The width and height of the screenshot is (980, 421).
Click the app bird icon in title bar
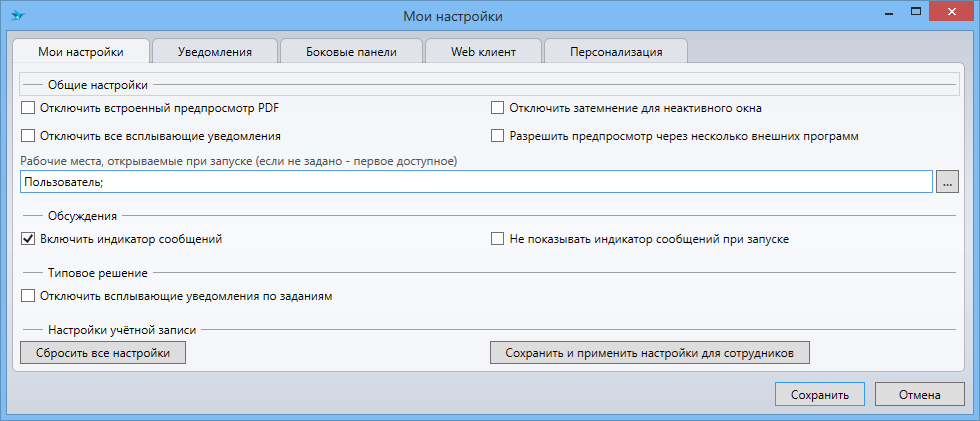click(17, 15)
